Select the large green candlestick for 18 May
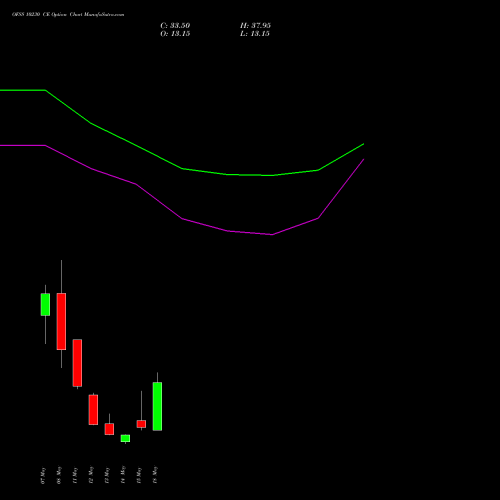500x500 pixels. [157, 406]
